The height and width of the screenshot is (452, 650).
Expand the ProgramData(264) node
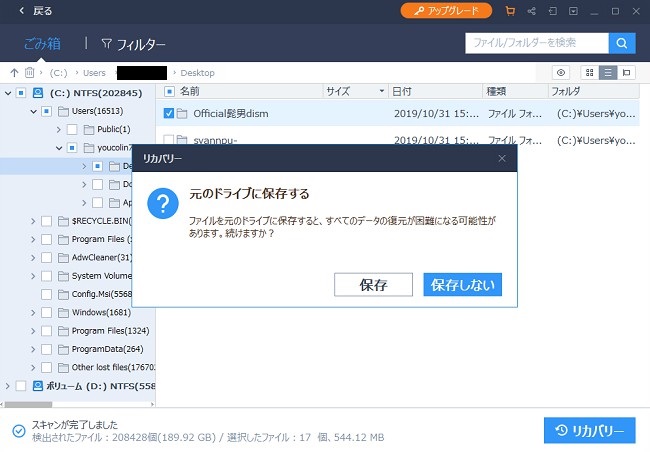(x=33, y=349)
